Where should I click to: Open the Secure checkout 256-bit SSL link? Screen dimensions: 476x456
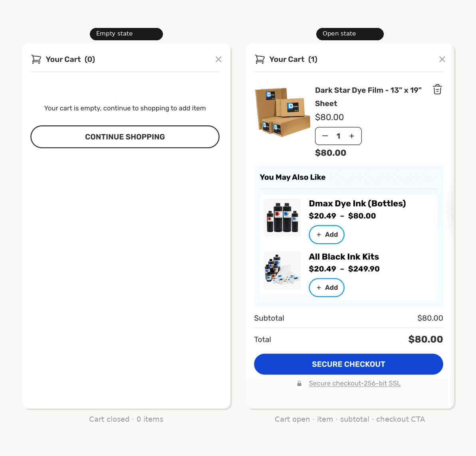pos(355,383)
